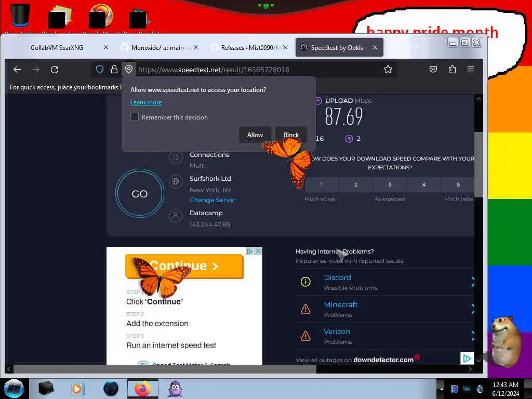Close the CollabVM SearXNG tab
532x399 pixels.
[106, 47]
